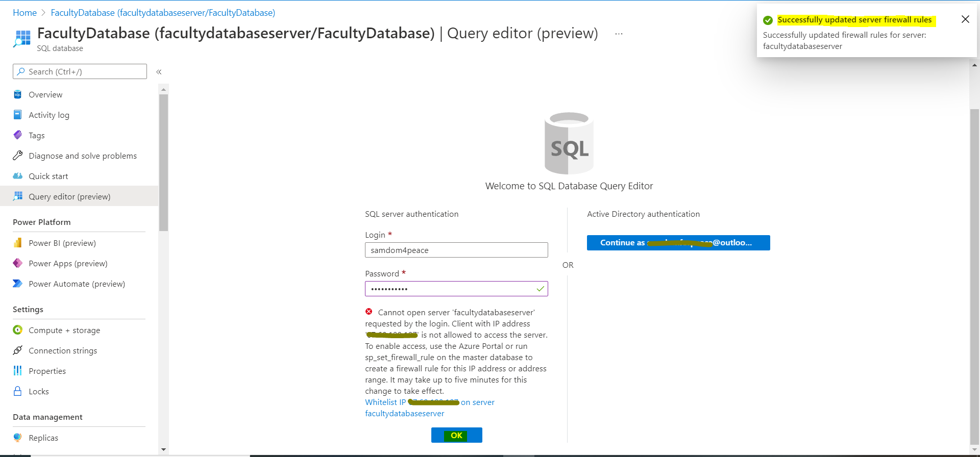Focus the Password input field

pos(456,289)
